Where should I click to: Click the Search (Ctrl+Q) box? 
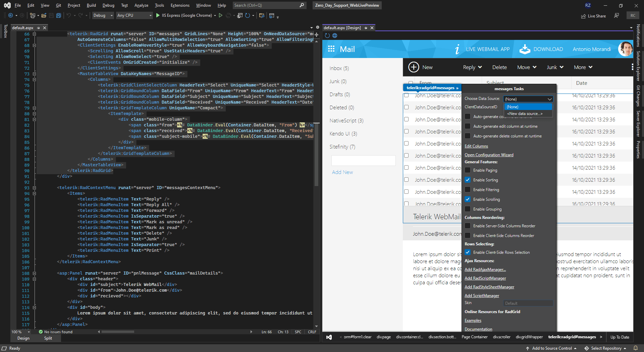269,5
